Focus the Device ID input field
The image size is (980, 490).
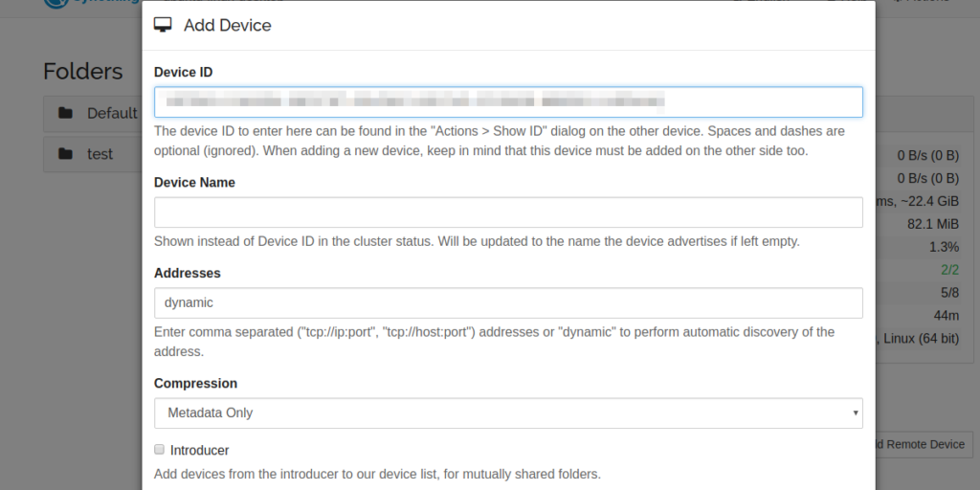508,101
